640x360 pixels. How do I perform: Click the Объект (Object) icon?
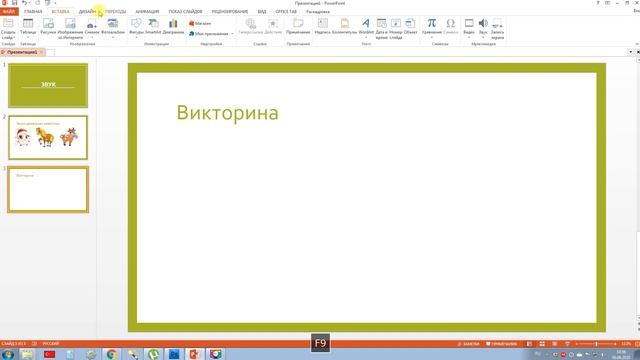pyautogui.click(x=411, y=23)
